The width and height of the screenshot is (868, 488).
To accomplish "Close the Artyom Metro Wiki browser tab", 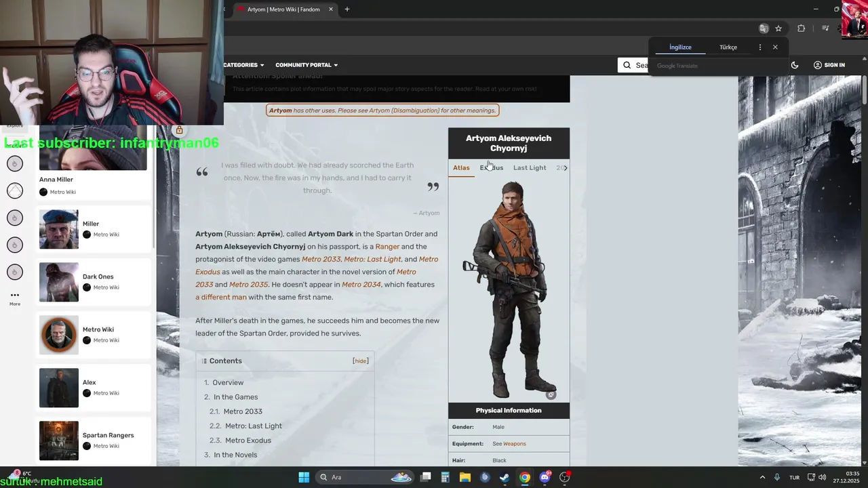I will [x=331, y=9].
